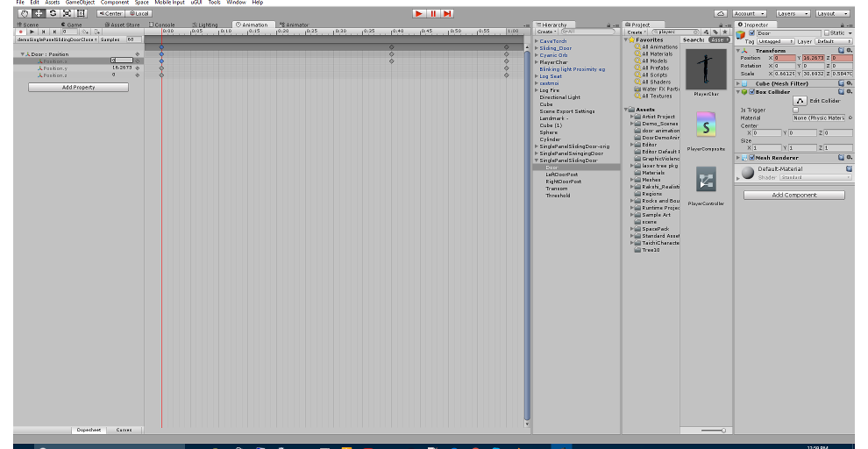The width and height of the screenshot is (868, 449).
Task: Switch to the Lighting tab
Action: pos(205,25)
